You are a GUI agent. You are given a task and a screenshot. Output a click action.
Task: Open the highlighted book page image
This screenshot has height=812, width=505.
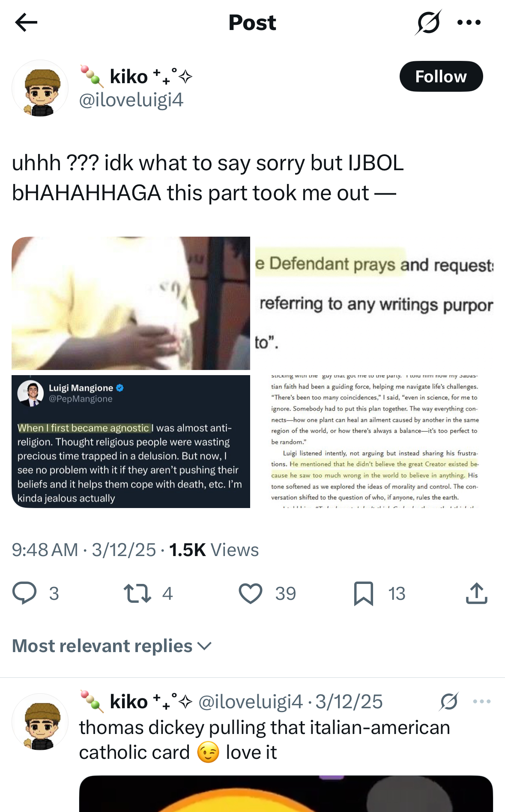(374, 442)
